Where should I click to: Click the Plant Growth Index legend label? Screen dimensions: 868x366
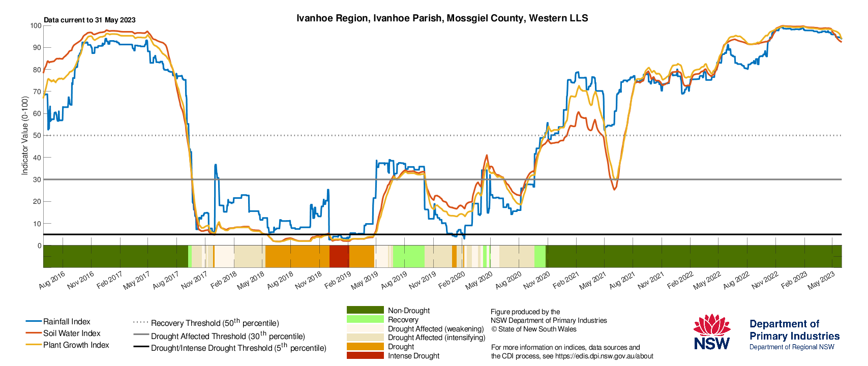tap(76, 345)
